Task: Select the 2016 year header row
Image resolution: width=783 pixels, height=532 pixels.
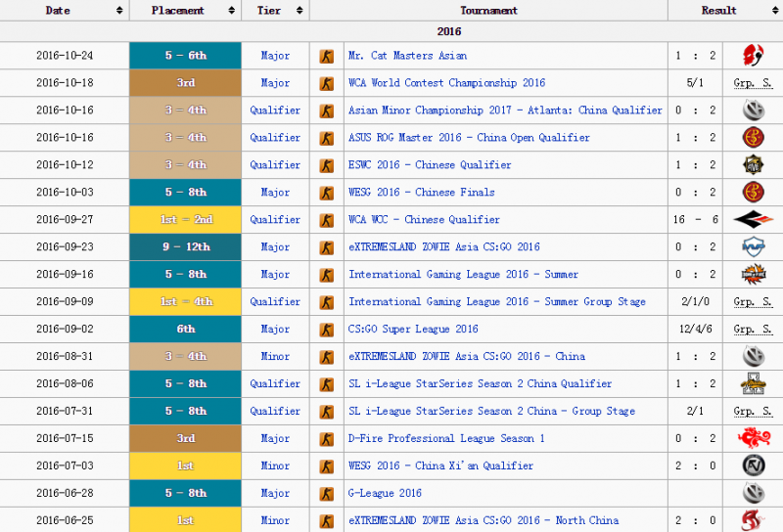Action: pos(391,31)
